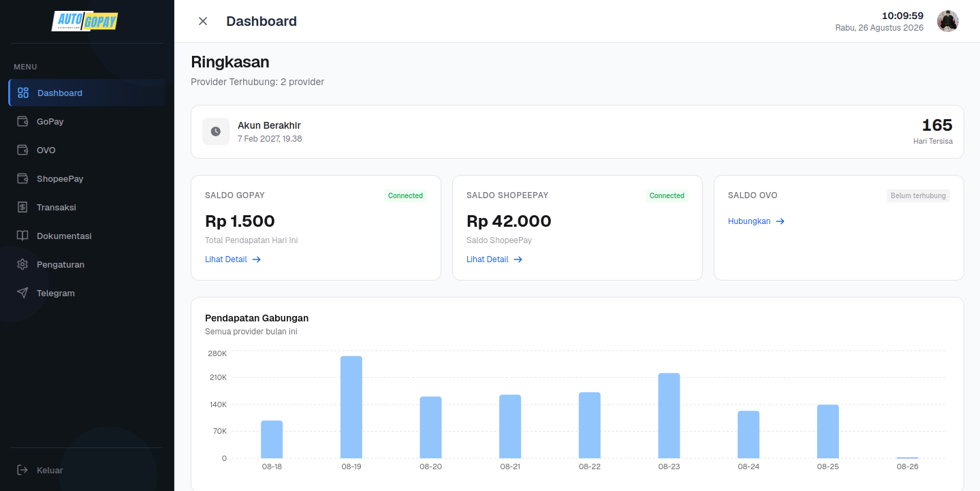The image size is (980, 491).
Task: Click Keluar to log out
Action: click(x=86, y=470)
